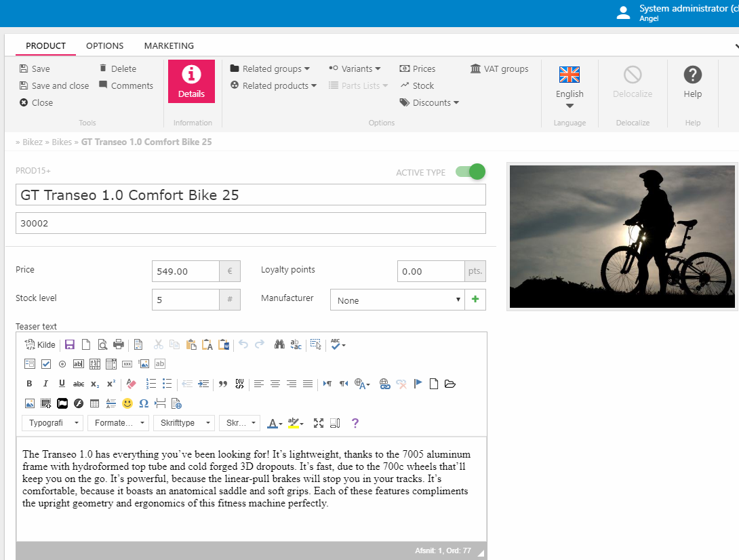This screenshot has height=560, width=739.
Task: Insert a smiley via the emoticon icon
Action: click(127, 403)
